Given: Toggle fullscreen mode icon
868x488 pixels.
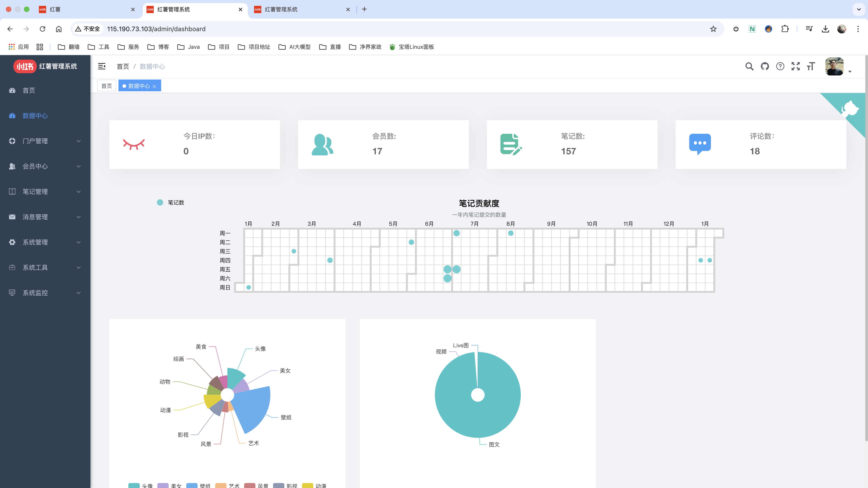Looking at the screenshot, I should click(796, 66).
